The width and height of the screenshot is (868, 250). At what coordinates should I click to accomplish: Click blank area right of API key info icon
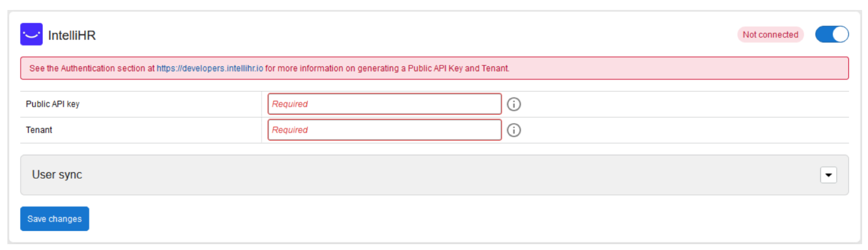pyautogui.click(x=683, y=104)
